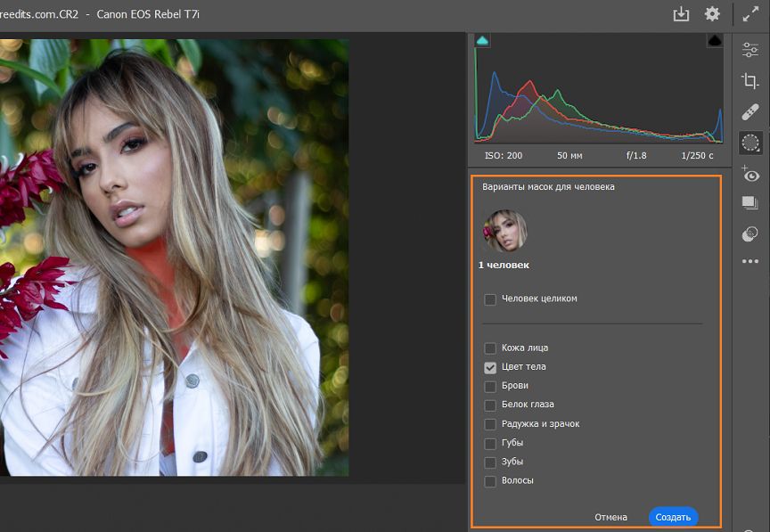Open Camera Raw preferences gear icon
Screen dimensions: 770x532
(712, 13)
